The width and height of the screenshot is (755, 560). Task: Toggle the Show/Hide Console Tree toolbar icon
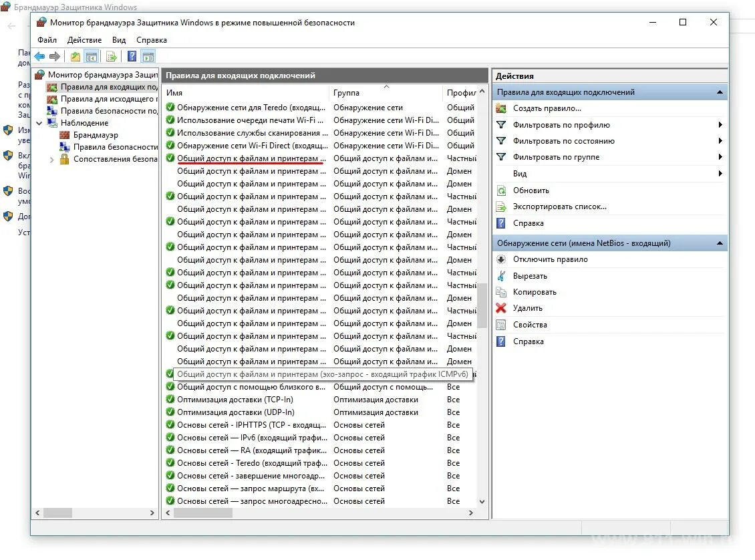tap(92, 56)
